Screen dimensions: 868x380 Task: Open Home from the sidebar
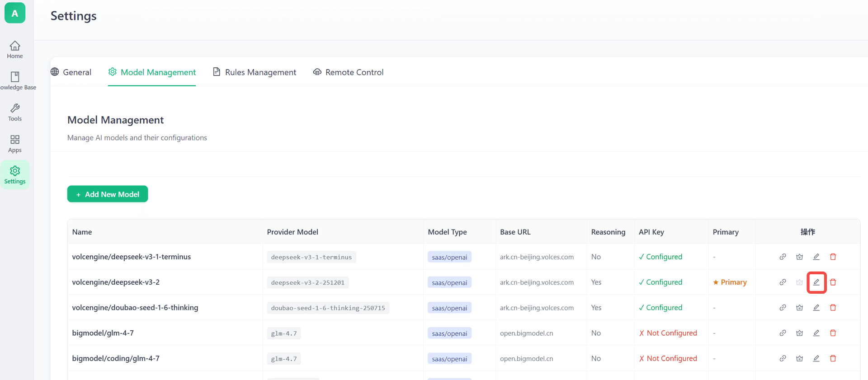pos(15,50)
